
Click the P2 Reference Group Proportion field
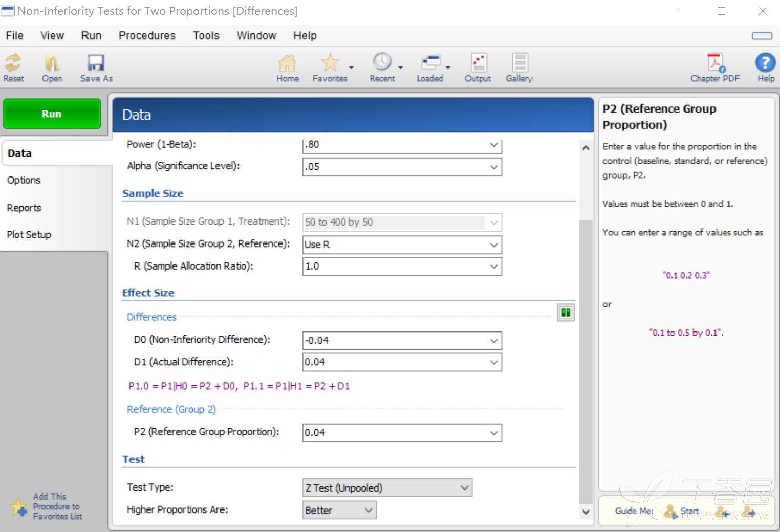pos(394,433)
